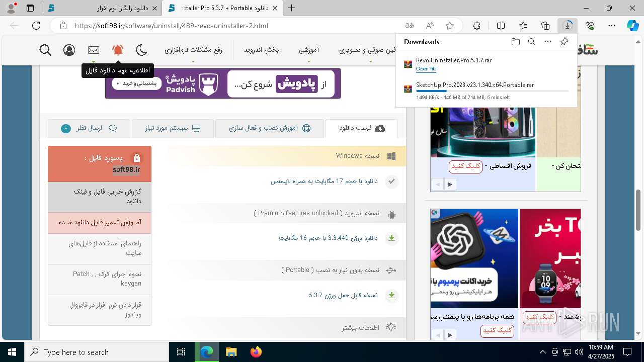Open the Collections icon
The width and height of the screenshot is (644, 362).
545,26
